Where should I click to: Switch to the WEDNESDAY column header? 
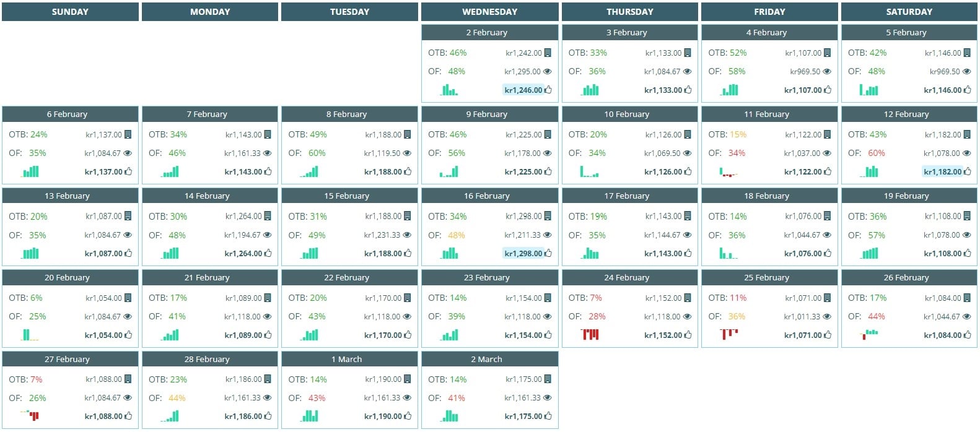489,11
